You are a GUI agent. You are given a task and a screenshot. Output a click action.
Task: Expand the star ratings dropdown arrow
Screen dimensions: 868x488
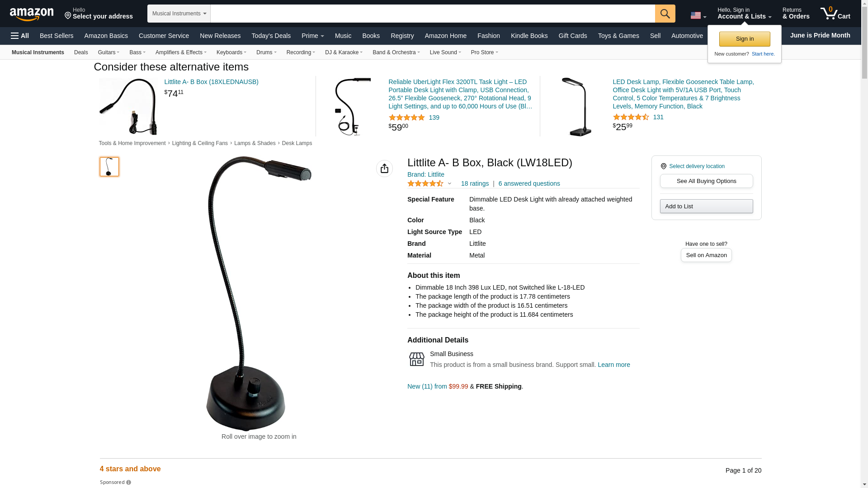449,183
